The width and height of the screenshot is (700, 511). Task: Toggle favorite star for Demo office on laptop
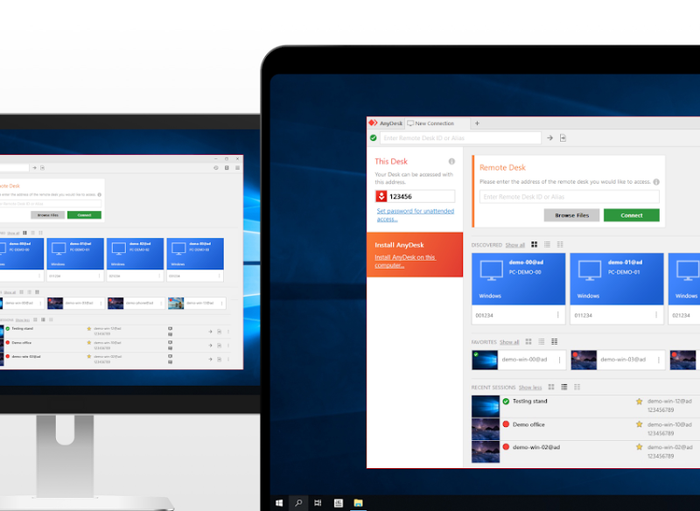pyautogui.click(x=639, y=424)
